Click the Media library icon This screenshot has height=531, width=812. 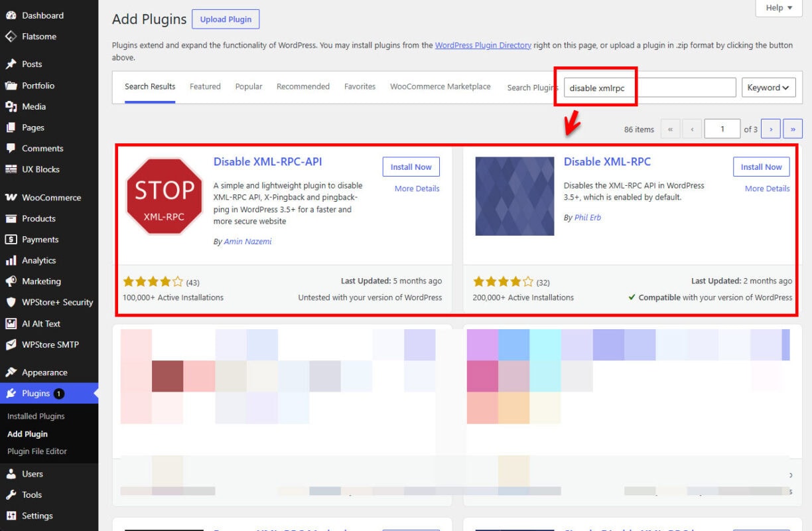tap(11, 106)
